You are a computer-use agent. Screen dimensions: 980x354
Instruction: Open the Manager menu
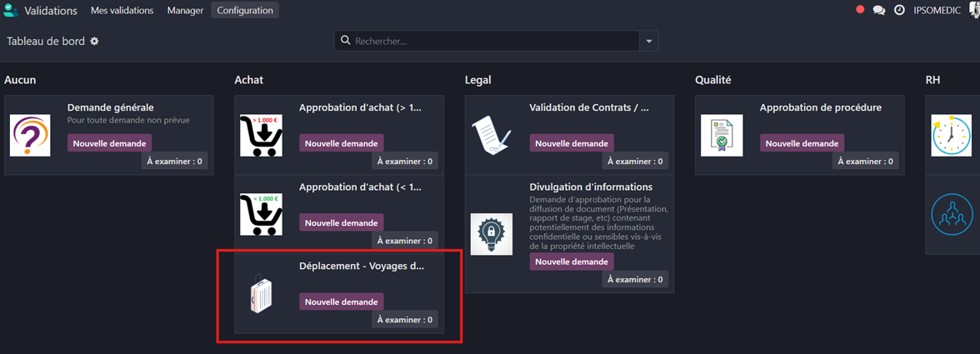coord(185,11)
